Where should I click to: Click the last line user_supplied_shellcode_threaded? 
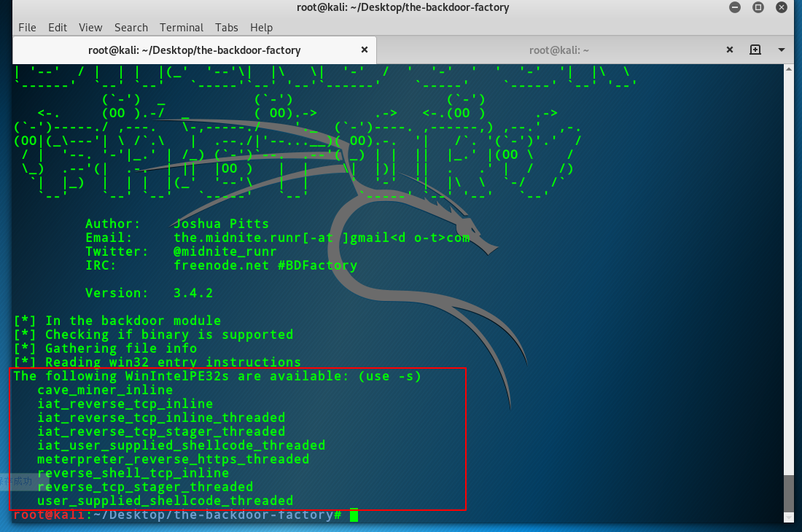click(166, 501)
